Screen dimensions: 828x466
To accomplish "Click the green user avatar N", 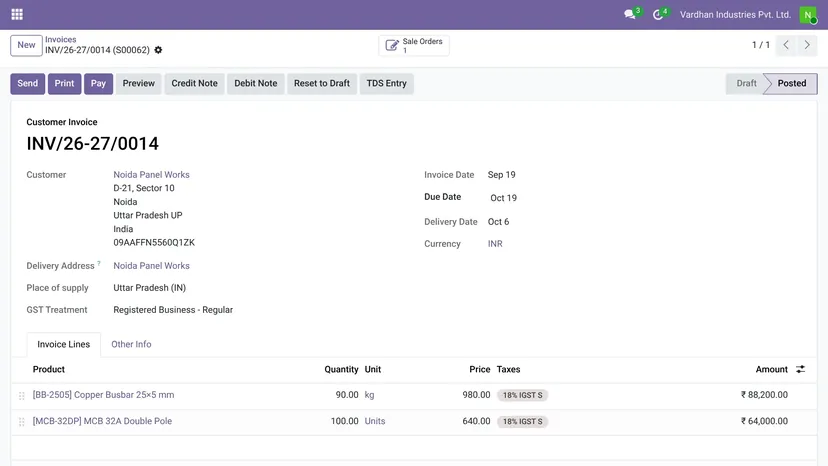I will [808, 15].
